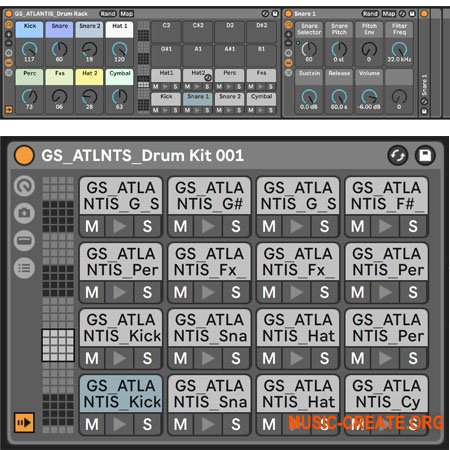
Task: Click the hot-swap icon on the Snare 1 device
Action: tap(402, 14)
